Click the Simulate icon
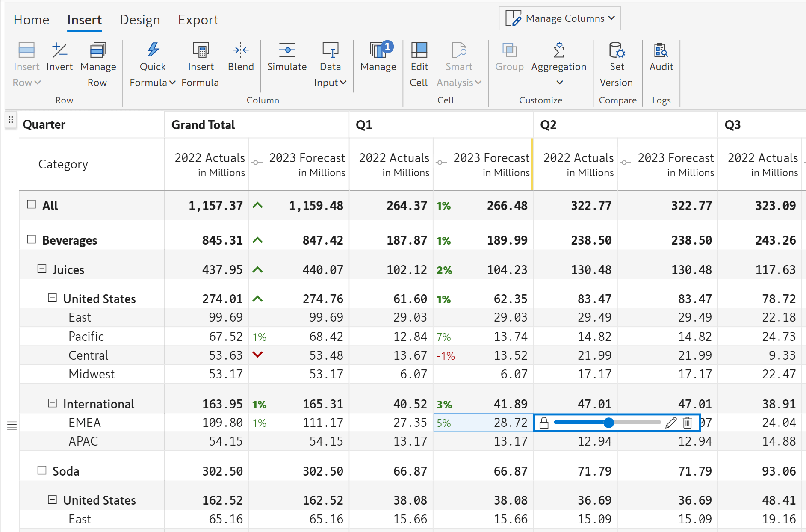The image size is (806, 532). click(286, 50)
